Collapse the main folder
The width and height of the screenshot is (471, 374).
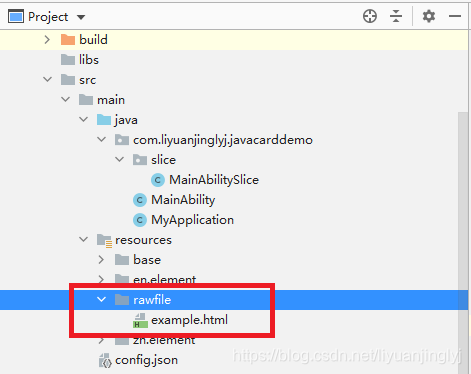[66, 99]
